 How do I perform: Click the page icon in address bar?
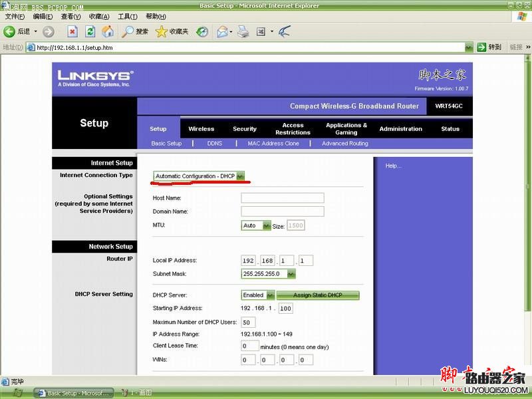31,47
